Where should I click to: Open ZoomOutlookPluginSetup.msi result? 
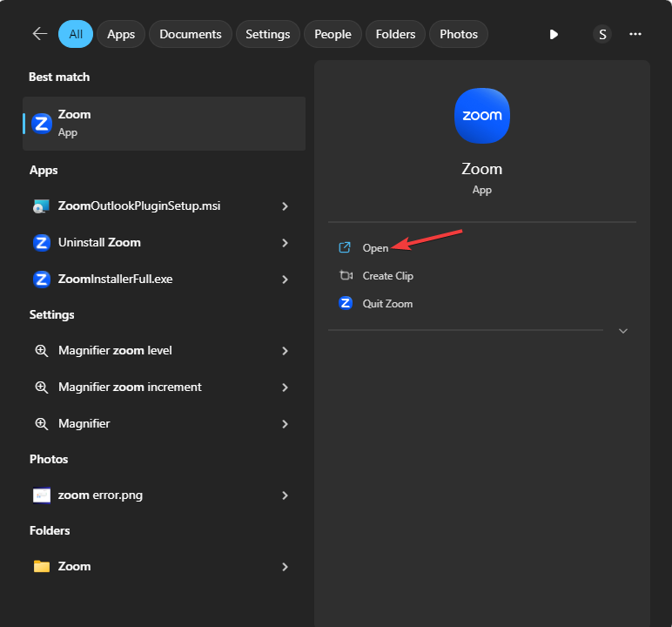(165, 206)
